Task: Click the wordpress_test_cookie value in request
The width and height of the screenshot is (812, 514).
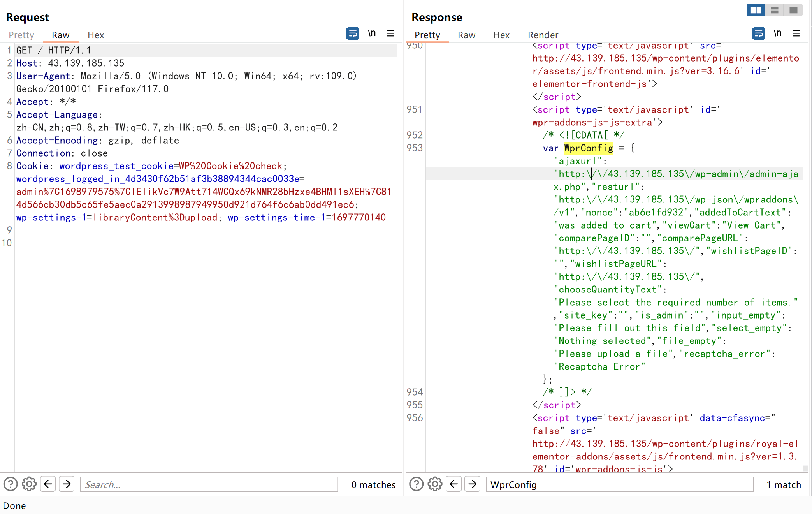Action: point(230,166)
